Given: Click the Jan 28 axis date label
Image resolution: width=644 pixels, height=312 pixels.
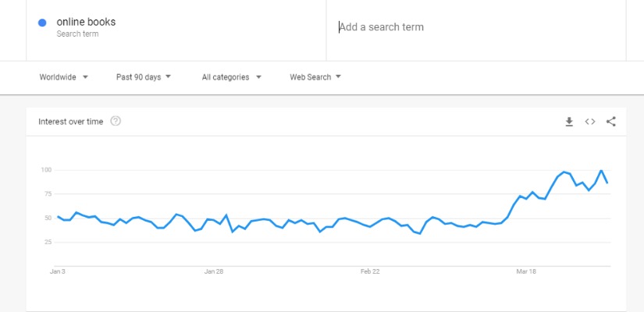Looking at the screenshot, I should (x=214, y=271).
